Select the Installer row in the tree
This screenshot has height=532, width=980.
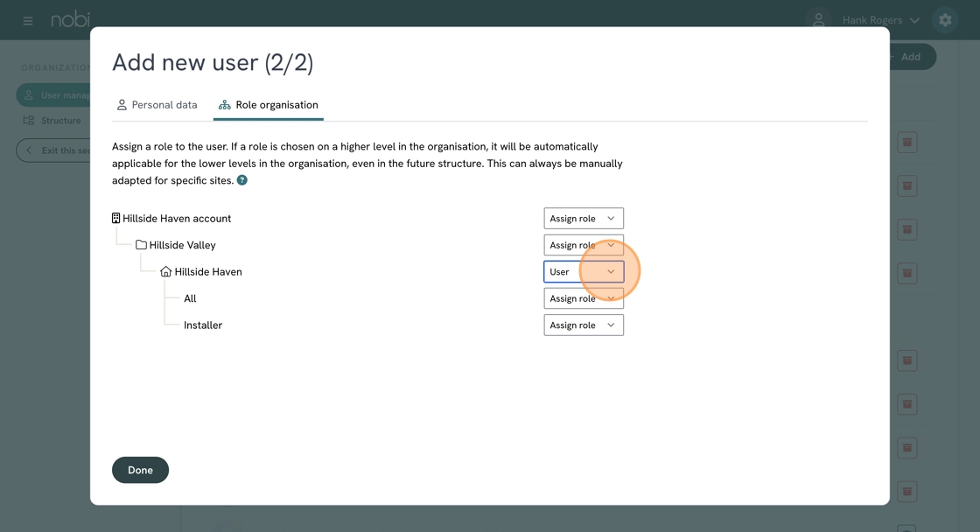tap(203, 325)
